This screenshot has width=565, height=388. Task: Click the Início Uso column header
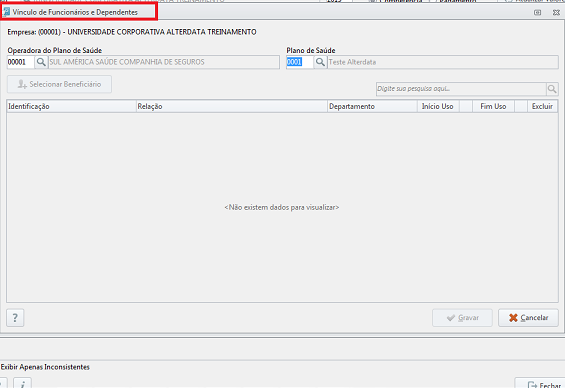[x=438, y=107]
